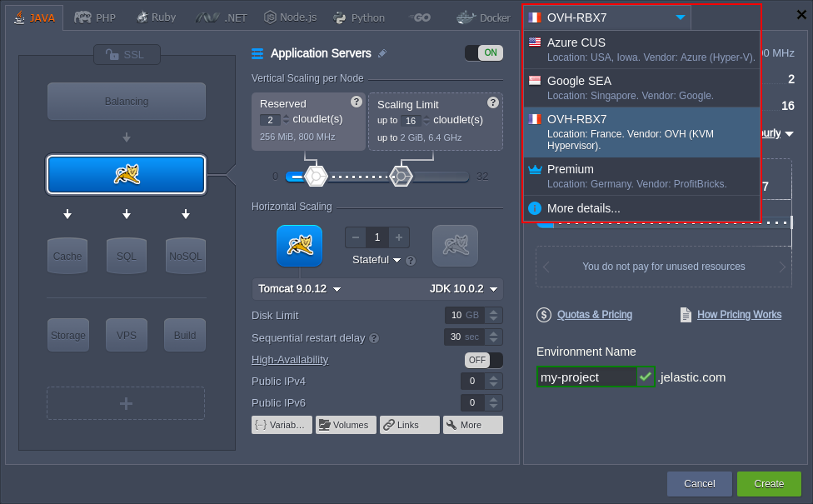The width and height of the screenshot is (813, 504).
Task: Click the help icon next to Scaling Limit
Action: tap(495, 102)
